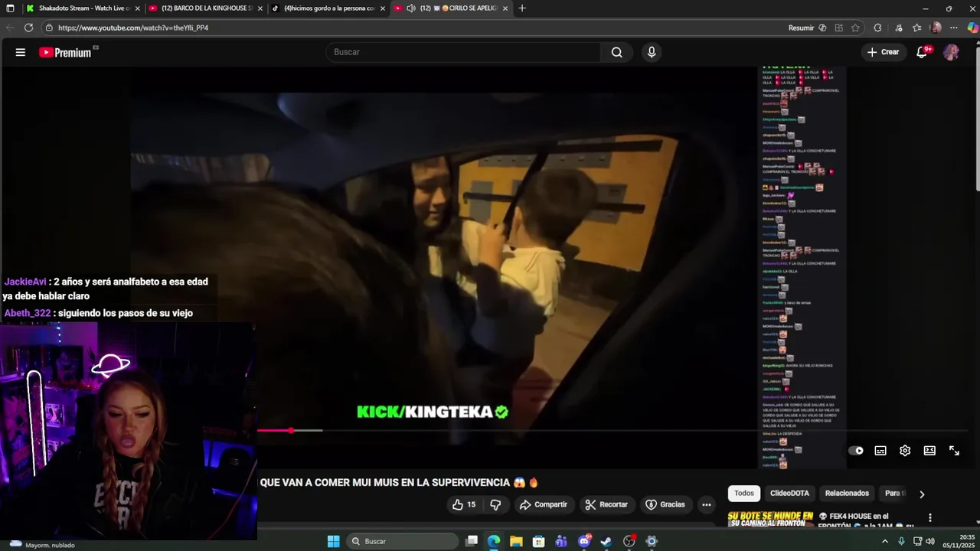Viewport: 980px width, 551px height.
Task: Click Resumir in the address bar
Action: 801,28
